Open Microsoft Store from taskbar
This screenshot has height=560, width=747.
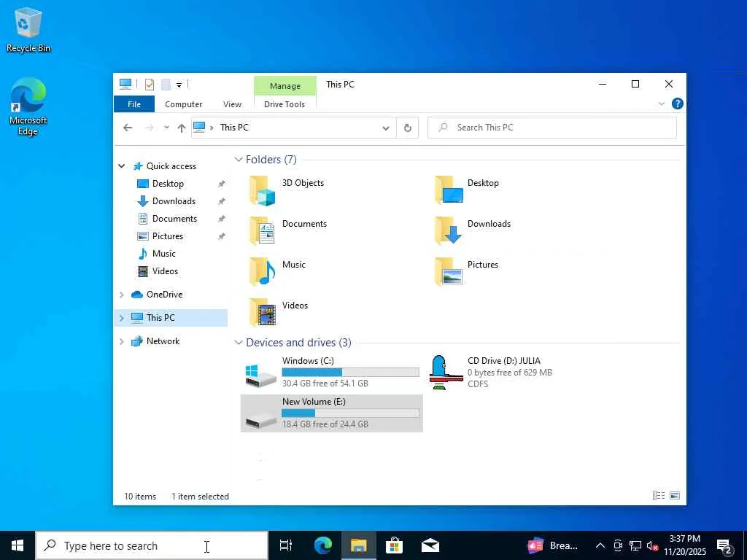coord(394,545)
